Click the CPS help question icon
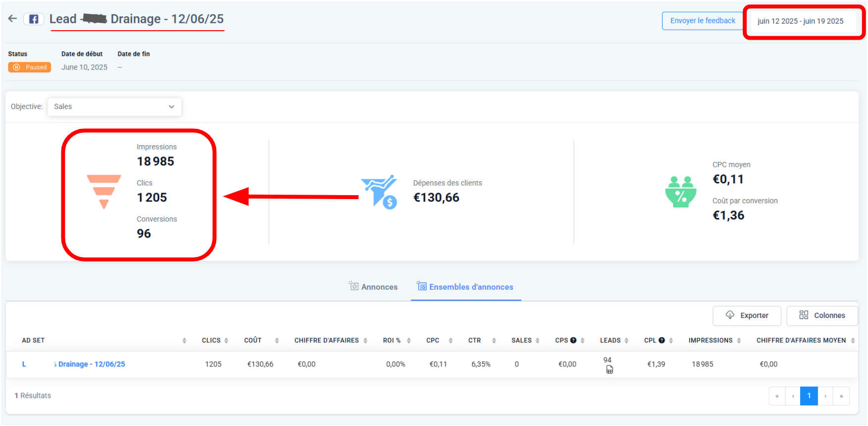This screenshot has width=868, height=426. [573, 340]
